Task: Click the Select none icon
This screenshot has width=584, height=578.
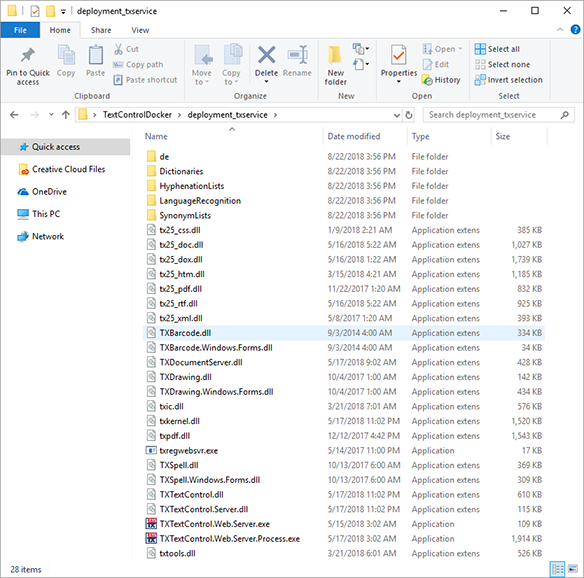Action: [x=480, y=64]
